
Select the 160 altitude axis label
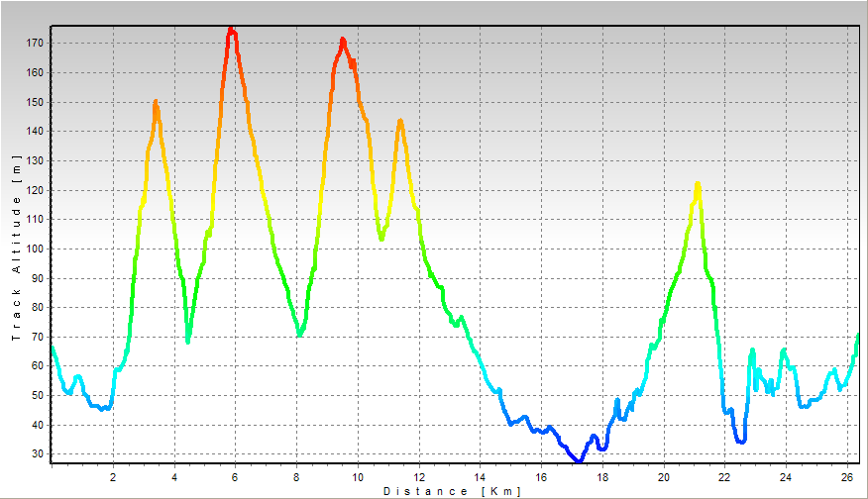click(x=35, y=72)
